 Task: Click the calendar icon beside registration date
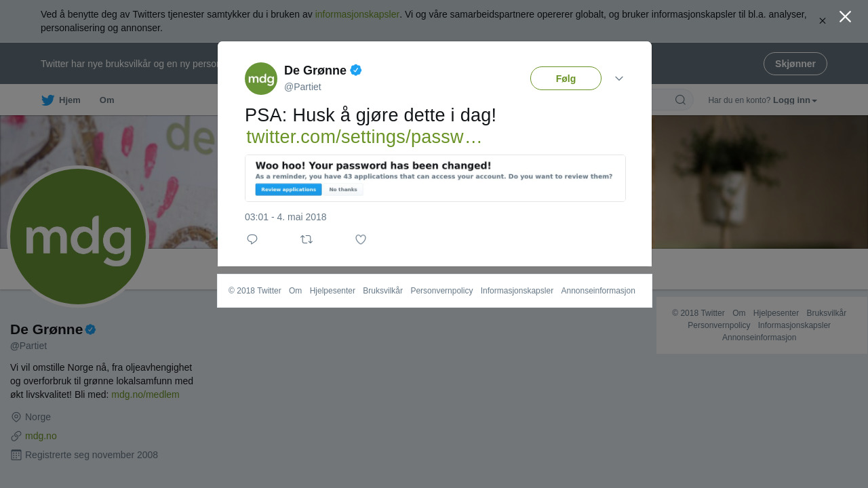16,455
